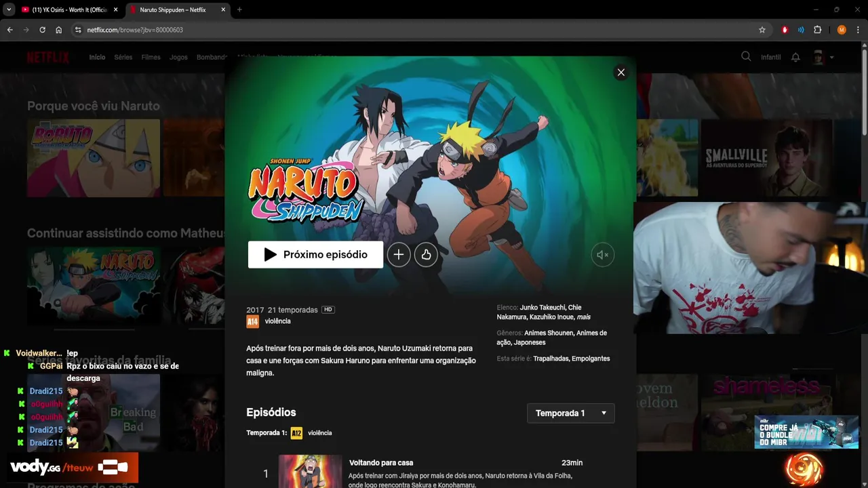The width and height of the screenshot is (868, 488).
Task: Click the "Porque você viu Naruto" heading
Action: (94, 106)
